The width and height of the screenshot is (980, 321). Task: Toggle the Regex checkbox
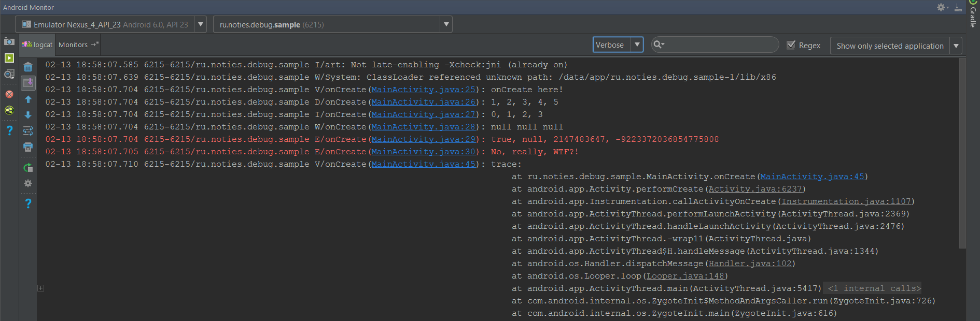point(791,45)
